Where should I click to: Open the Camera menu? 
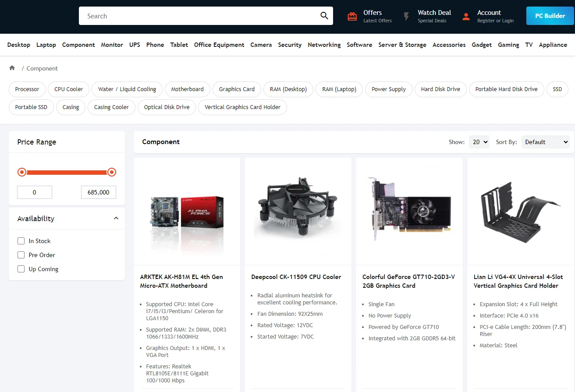pos(261,45)
